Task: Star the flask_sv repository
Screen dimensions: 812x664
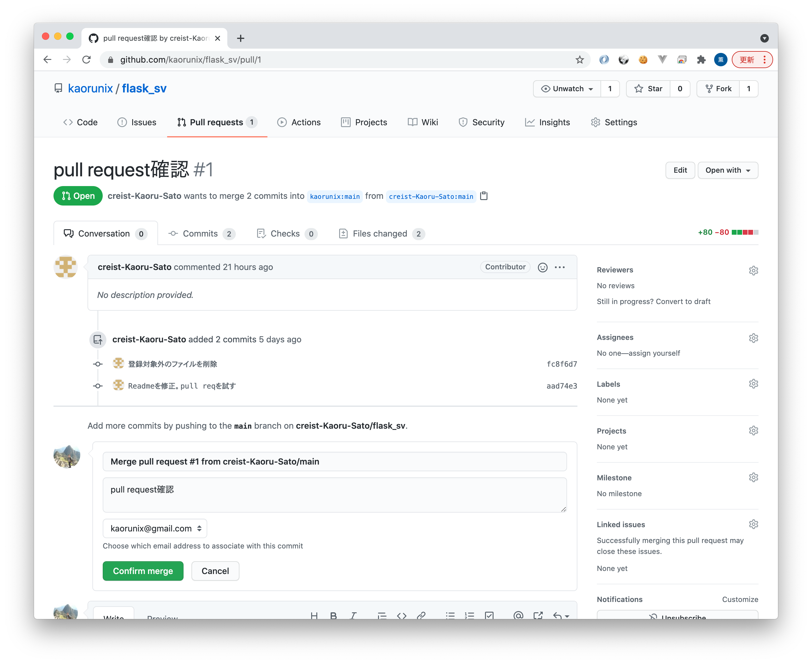Action: (649, 89)
